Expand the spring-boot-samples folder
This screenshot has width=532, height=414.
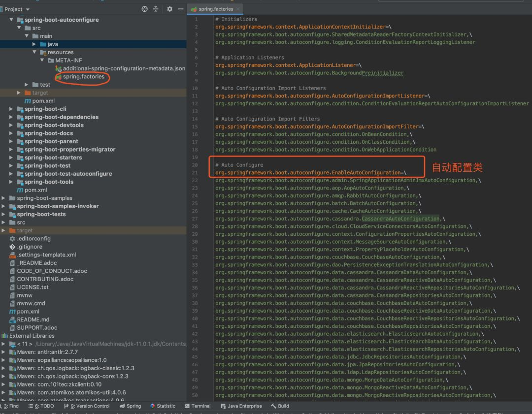(3, 198)
